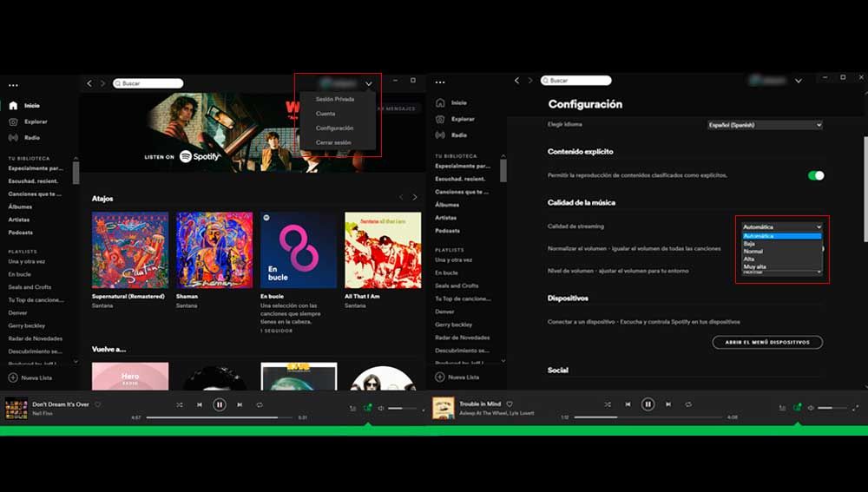This screenshot has height=492, width=868.
Task: Skip to next track in left window
Action: tap(240, 405)
